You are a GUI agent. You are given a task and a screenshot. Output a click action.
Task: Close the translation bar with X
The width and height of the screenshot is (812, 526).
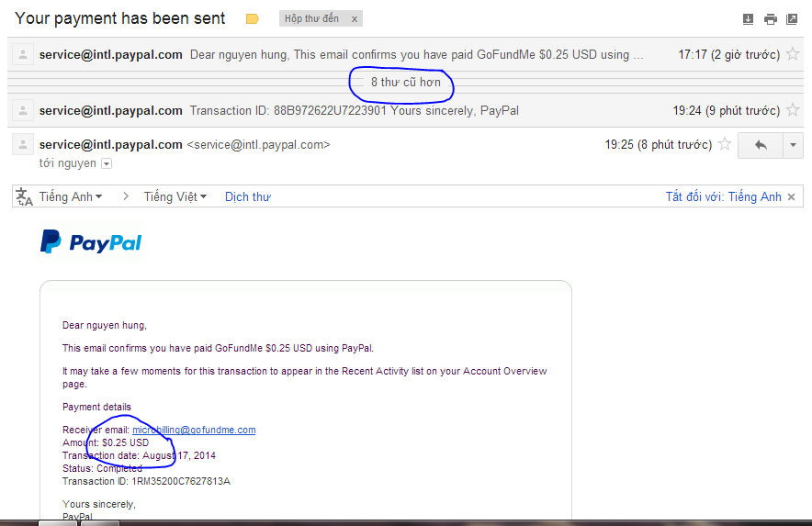tap(791, 196)
